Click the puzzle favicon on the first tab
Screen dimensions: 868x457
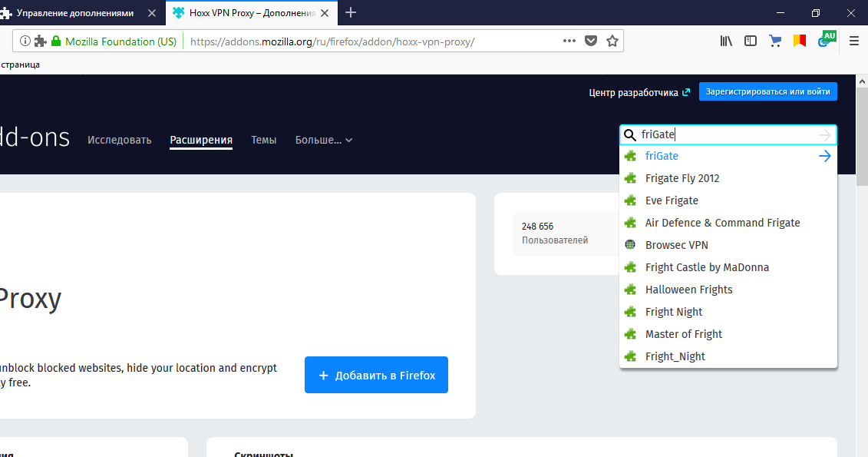pos(5,13)
